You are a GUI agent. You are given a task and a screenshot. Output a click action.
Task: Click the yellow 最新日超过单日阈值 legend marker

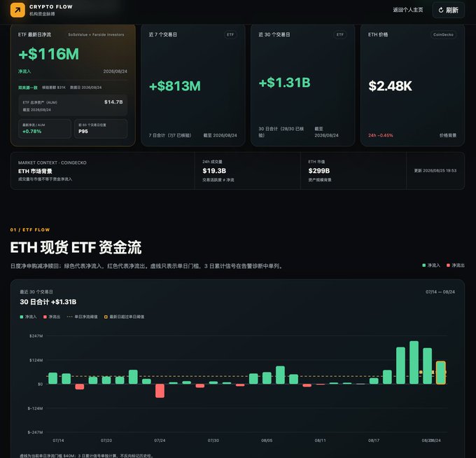point(106,317)
